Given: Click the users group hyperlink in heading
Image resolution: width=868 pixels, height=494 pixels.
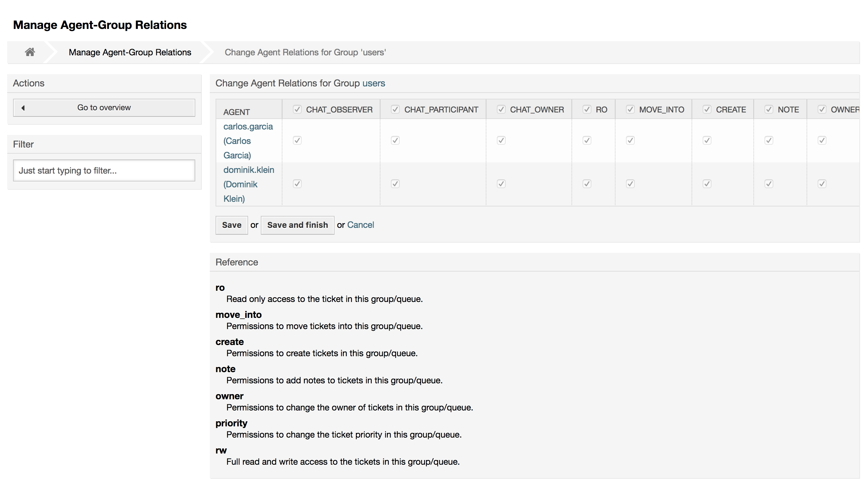Looking at the screenshot, I should 374,84.
